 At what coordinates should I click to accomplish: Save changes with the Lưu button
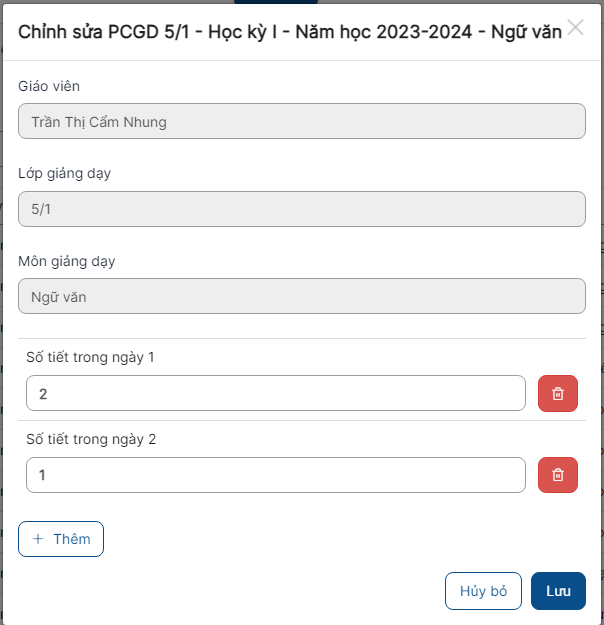pos(558,591)
